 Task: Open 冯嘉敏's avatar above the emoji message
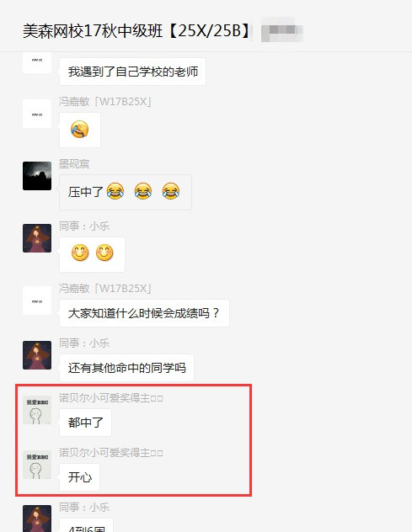click(37, 114)
